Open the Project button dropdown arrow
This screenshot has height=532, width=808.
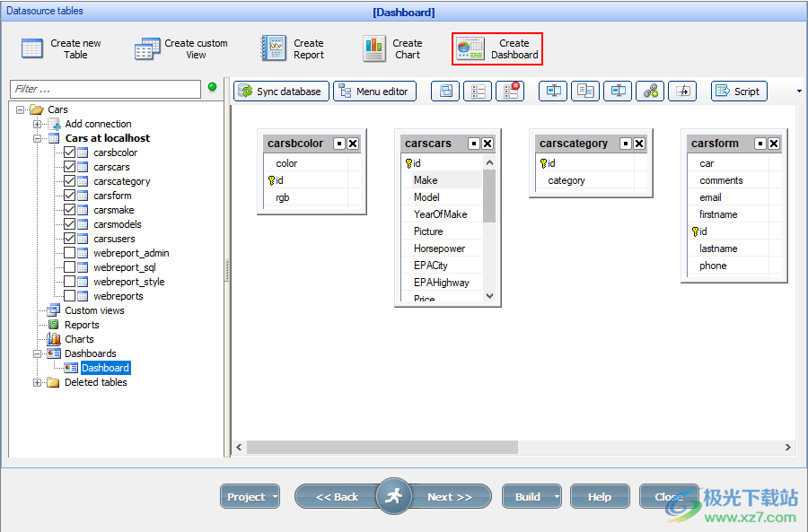pos(275,497)
